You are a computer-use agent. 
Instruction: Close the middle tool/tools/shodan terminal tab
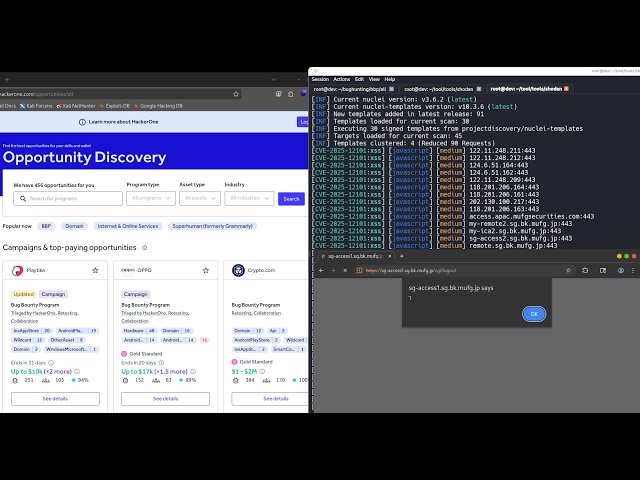coord(479,89)
